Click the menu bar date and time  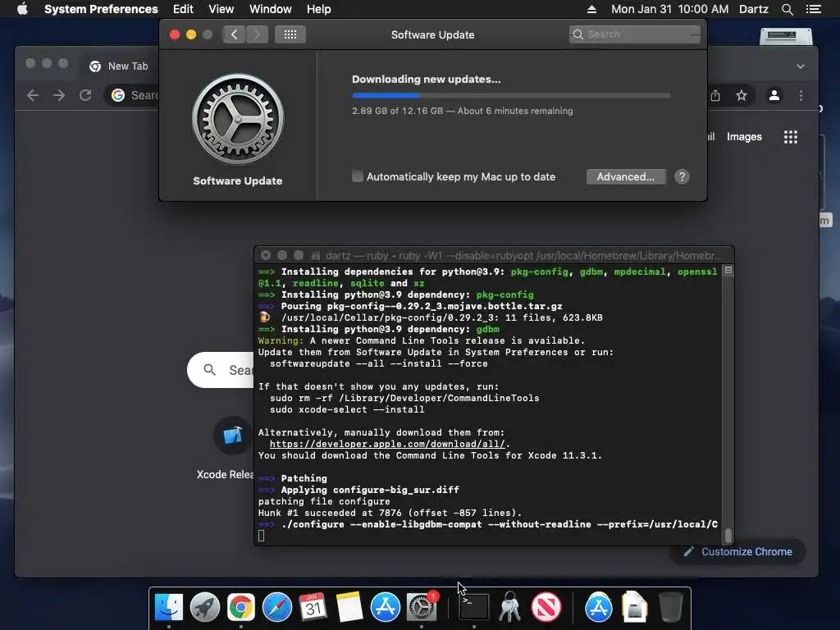[x=669, y=9]
